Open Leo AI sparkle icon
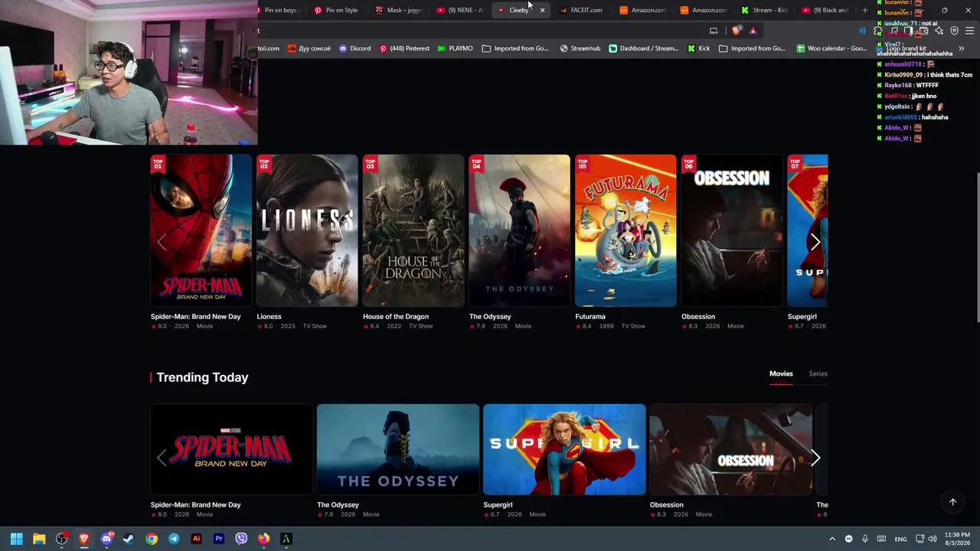The height and width of the screenshot is (551, 980). [939, 31]
